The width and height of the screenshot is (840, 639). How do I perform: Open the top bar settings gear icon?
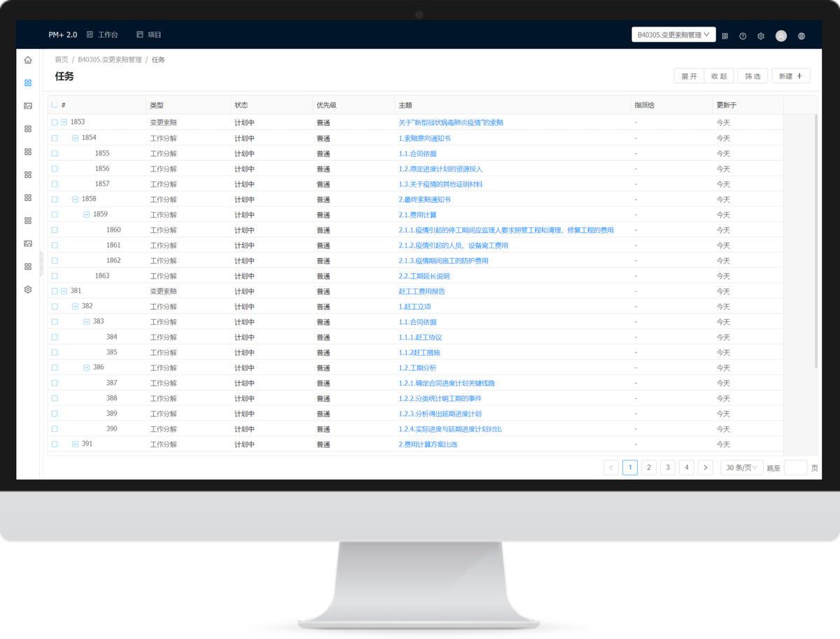(x=761, y=36)
